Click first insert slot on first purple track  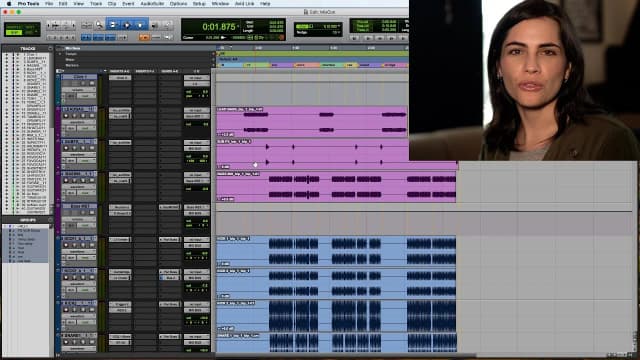[120, 110]
